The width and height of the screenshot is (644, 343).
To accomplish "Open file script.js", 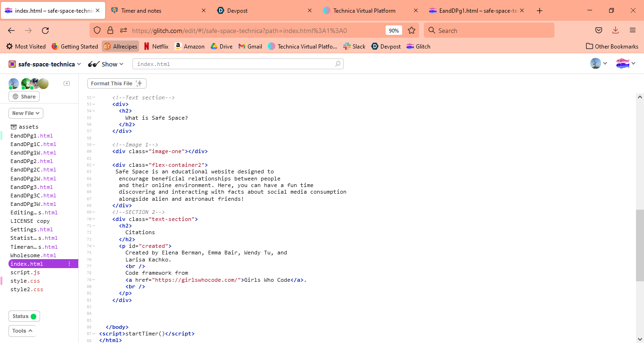I will (25, 272).
